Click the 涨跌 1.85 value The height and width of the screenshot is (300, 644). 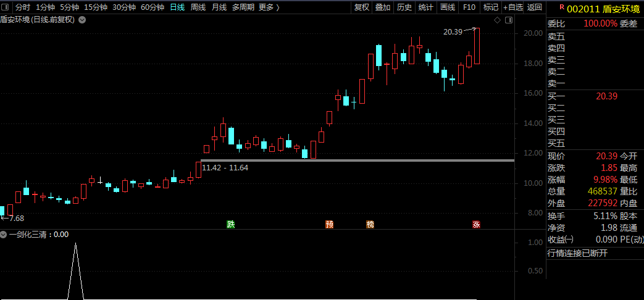(609, 169)
